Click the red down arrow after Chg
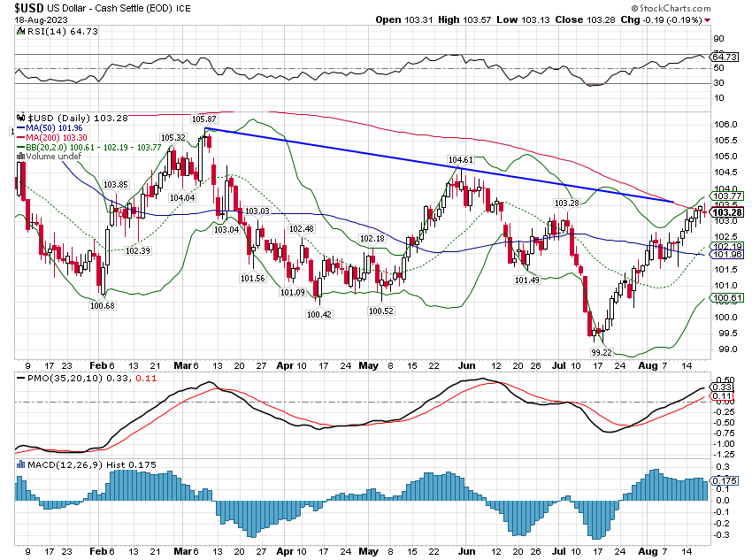This screenshot has width=752, height=560. point(708,20)
